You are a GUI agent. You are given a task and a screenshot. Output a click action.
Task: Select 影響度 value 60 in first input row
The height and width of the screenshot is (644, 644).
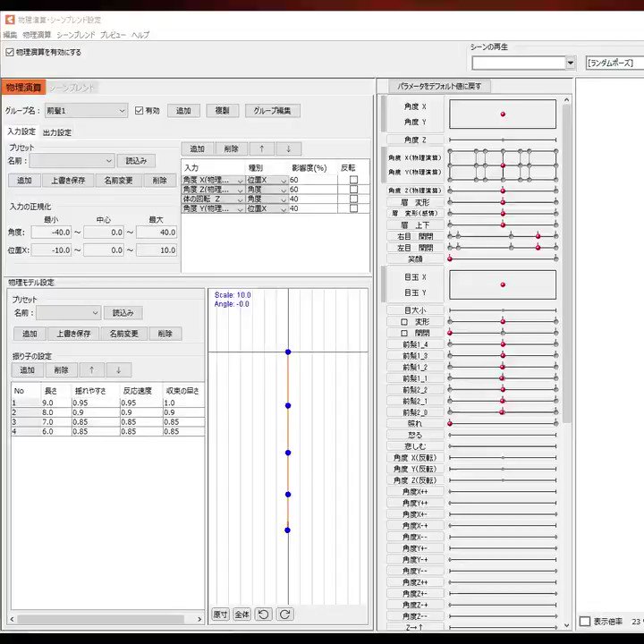pos(313,180)
